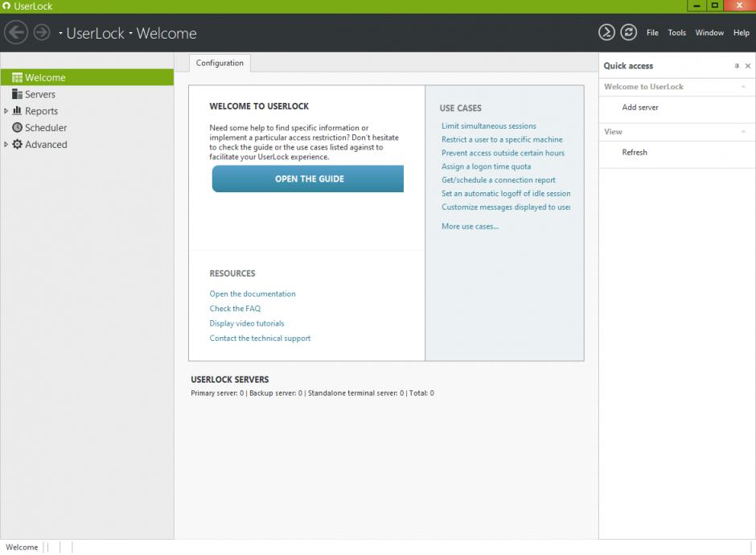Click the WELCOME TO USERLOCK heading
The width and height of the screenshot is (756, 555).
pyautogui.click(x=259, y=106)
